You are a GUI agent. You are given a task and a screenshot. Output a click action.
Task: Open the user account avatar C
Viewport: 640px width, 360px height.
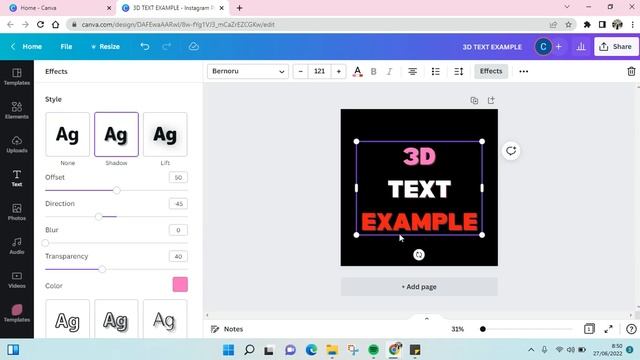coord(543,47)
